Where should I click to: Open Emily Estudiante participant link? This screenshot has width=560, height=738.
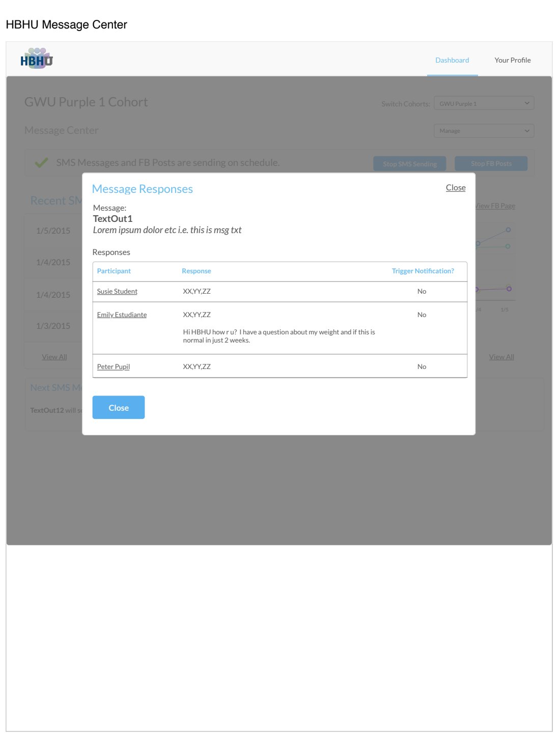(122, 315)
